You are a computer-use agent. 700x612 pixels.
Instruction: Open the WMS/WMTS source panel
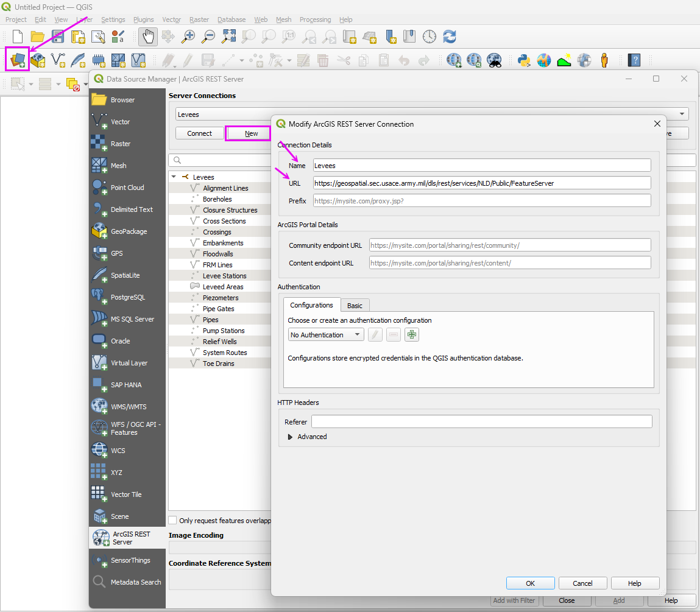[127, 407]
